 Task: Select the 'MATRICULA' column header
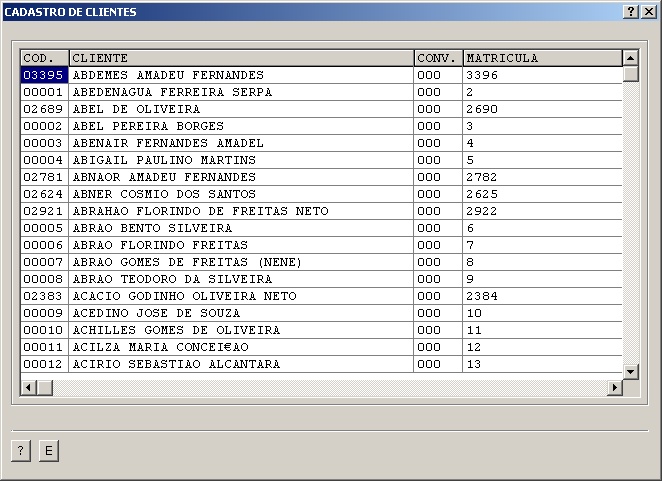point(541,58)
